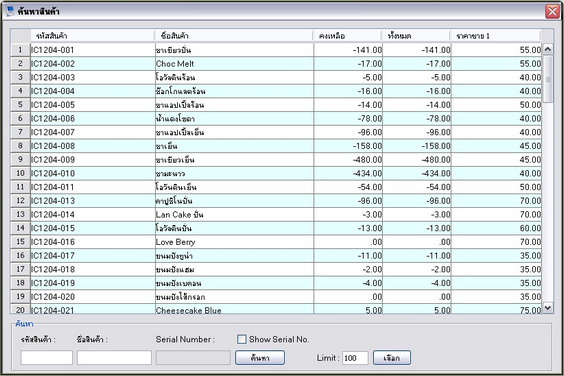564x376 pixels.
Task: Click total quantity -17.00 for IC1204-002
Action: click(x=438, y=64)
